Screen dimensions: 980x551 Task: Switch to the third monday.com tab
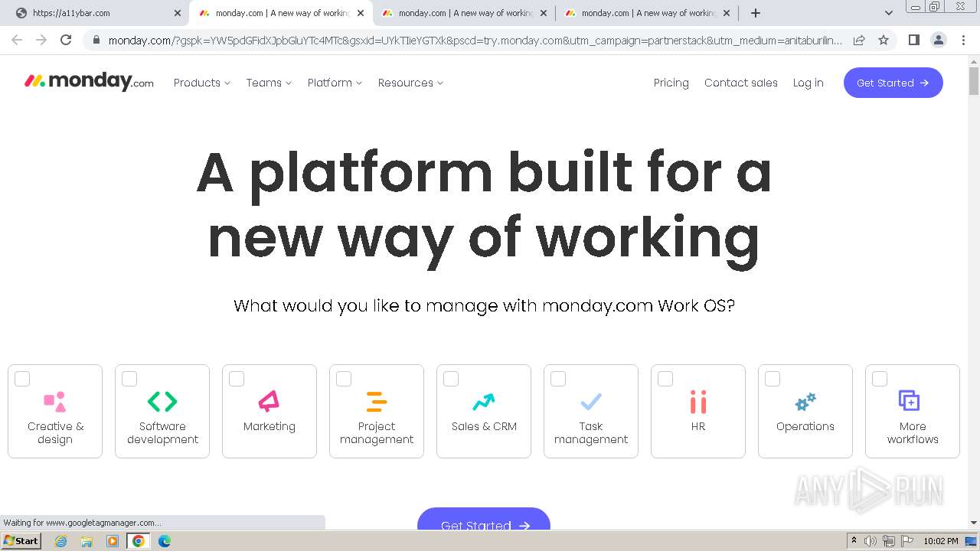(x=464, y=13)
